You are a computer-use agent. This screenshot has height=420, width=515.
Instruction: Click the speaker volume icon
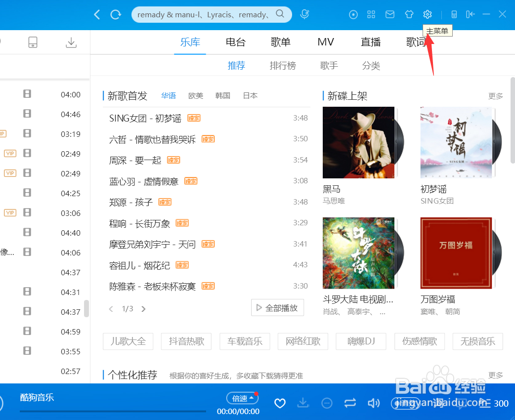(x=374, y=403)
